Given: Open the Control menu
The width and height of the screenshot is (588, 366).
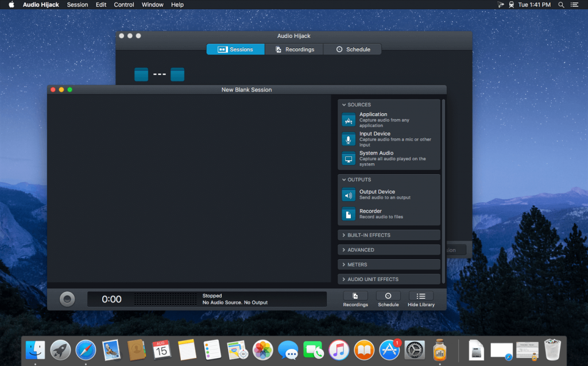Looking at the screenshot, I should coord(123,5).
